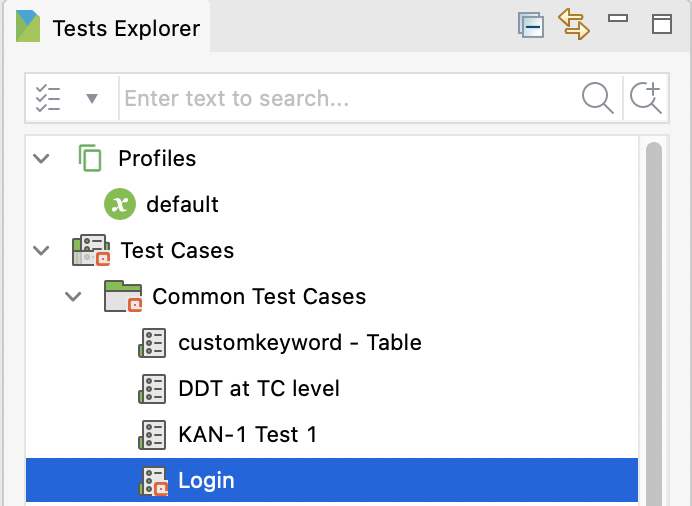Click the Collapse All icon in the panel header
Image resolution: width=692 pixels, height=506 pixels.
[530, 25]
